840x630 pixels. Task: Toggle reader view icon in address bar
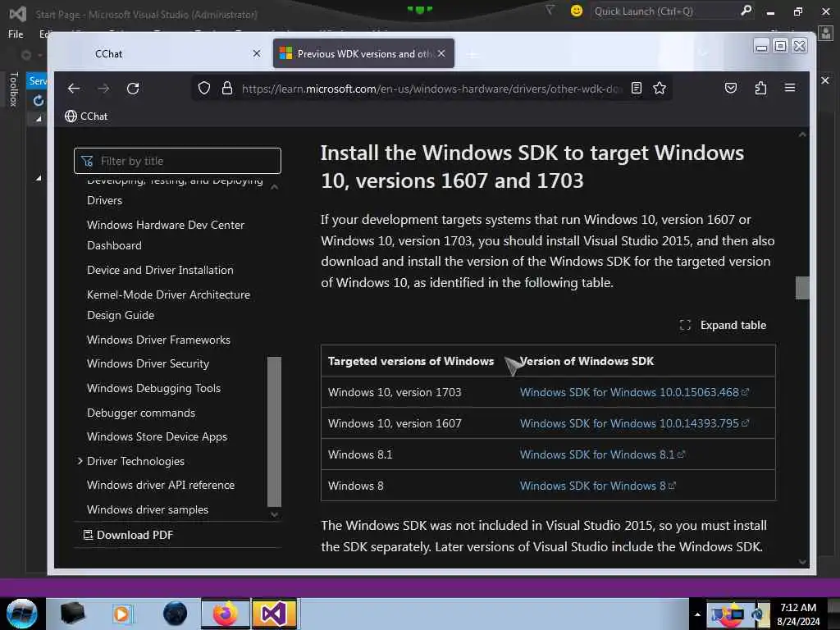[x=637, y=88]
